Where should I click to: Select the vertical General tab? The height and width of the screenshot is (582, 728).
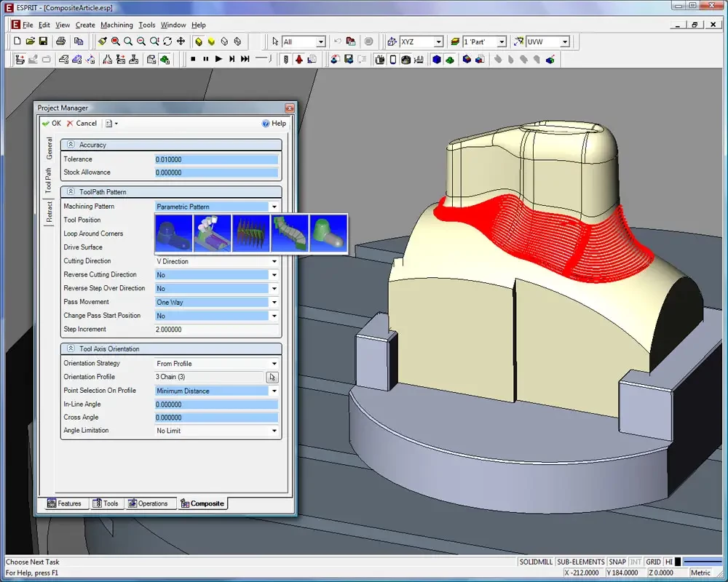pyautogui.click(x=49, y=148)
